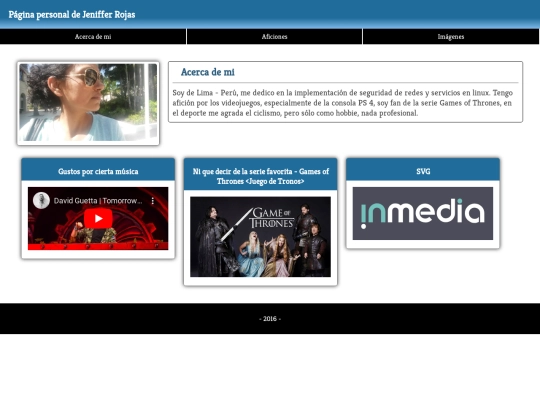Click the '- 2016 -' footer text
Screen dimensions: 540x405
pos(270,319)
